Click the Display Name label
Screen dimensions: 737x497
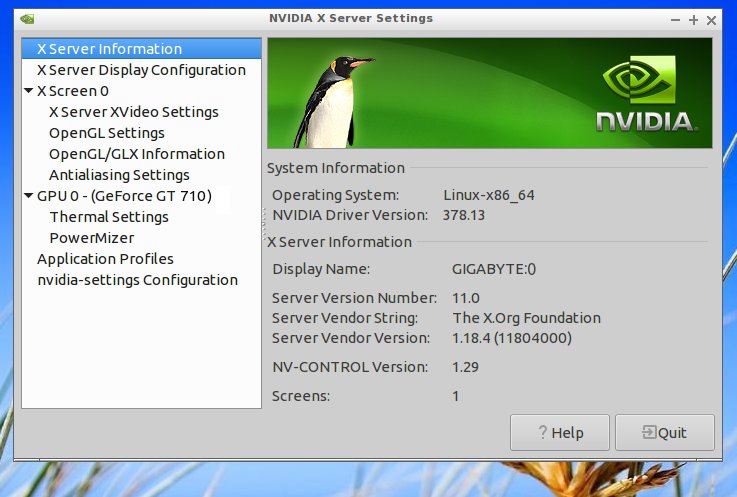pyautogui.click(x=321, y=269)
